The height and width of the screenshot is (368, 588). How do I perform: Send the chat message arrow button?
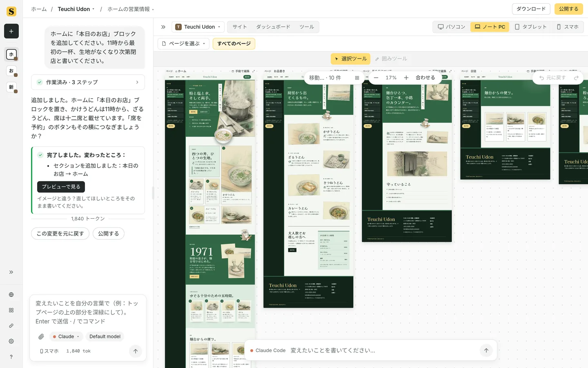pyautogui.click(x=136, y=351)
